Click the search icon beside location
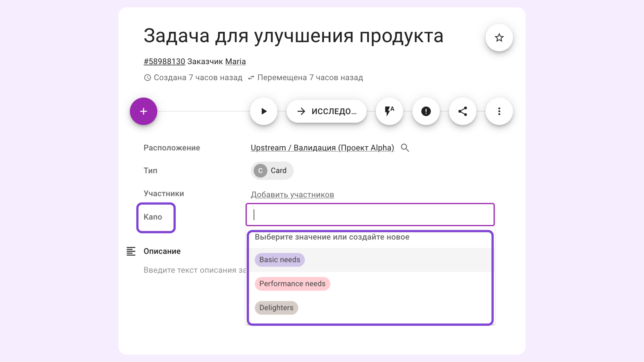The width and height of the screenshot is (644, 362). coord(405,148)
